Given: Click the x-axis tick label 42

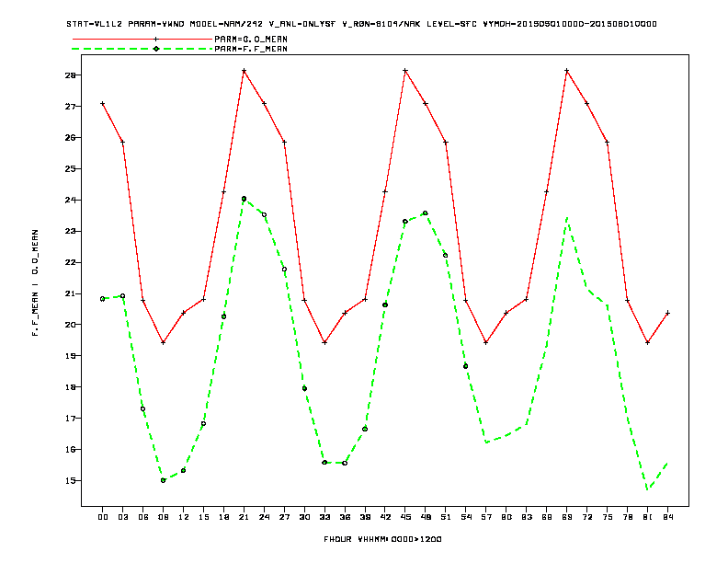Looking at the screenshot, I should pyautogui.click(x=385, y=517).
